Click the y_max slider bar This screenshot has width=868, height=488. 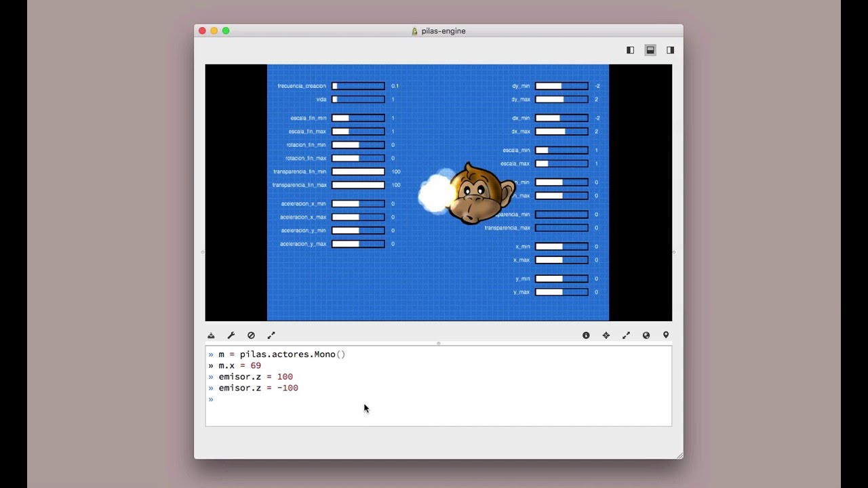(x=561, y=292)
